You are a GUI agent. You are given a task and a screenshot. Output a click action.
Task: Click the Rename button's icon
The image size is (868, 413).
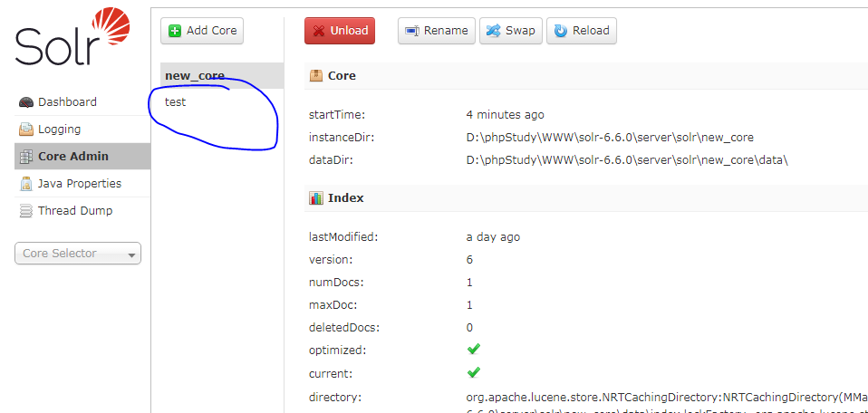point(412,31)
